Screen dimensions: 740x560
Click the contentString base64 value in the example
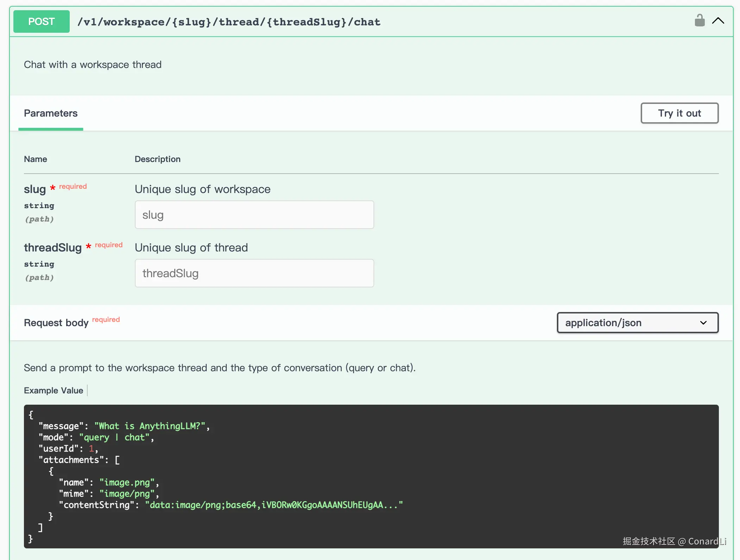pyautogui.click(x=274, y=505)
